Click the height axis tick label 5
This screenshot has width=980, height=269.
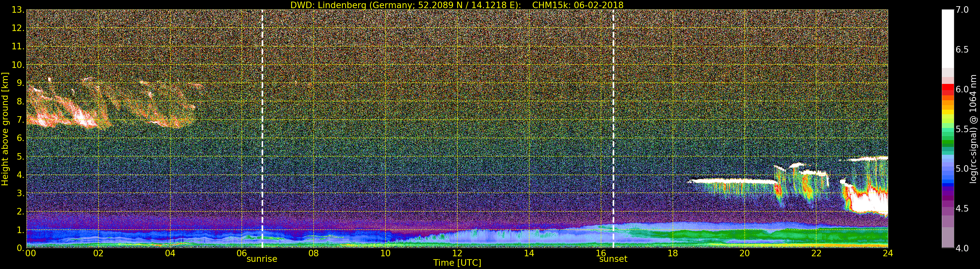click(x=20, y=157)
